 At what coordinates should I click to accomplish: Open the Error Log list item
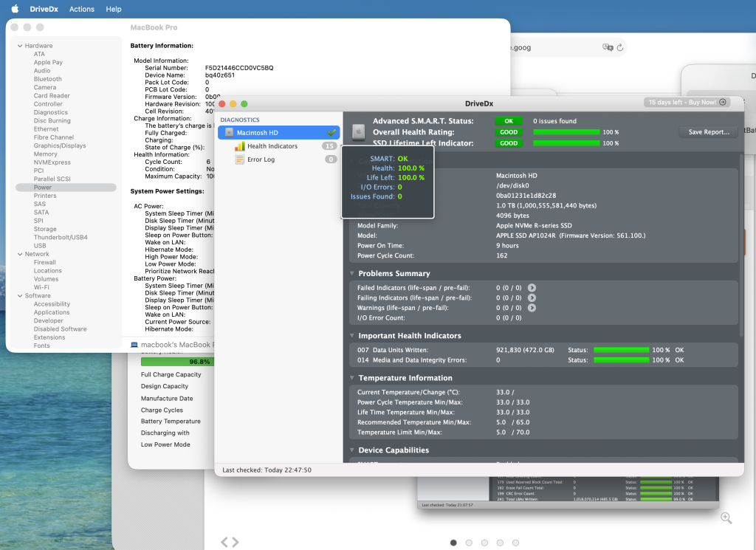261,159
